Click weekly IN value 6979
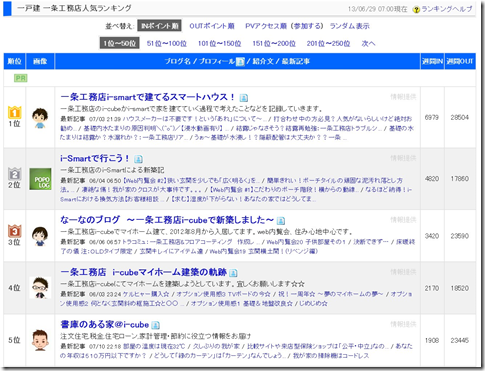This screenshot has height=371, width=485. point(432,118)
